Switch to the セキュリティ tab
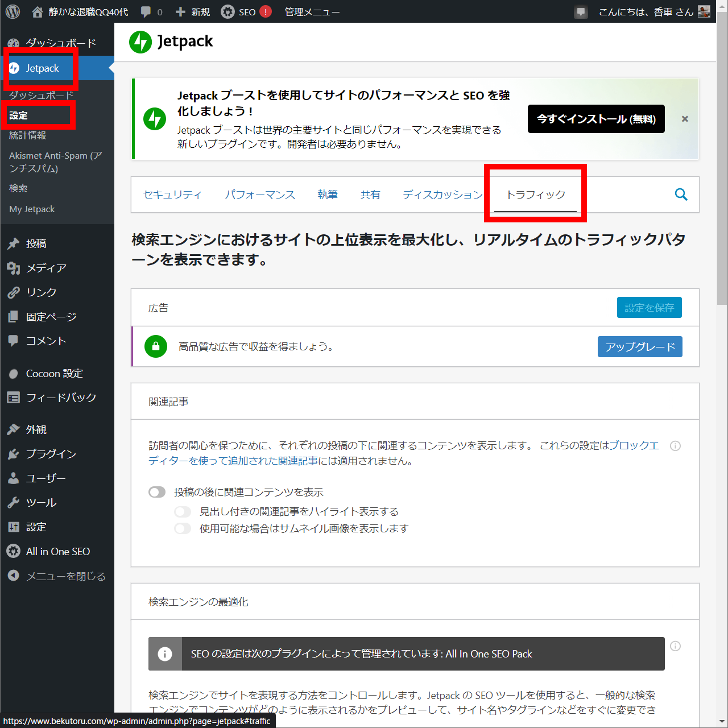Viewport: 728px width, 728px height. (x=172, y=195)
